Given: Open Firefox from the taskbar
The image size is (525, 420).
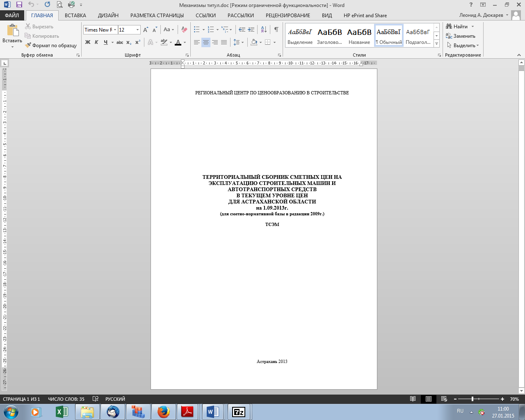Looking at the screenshot, I should click(163, 412).
